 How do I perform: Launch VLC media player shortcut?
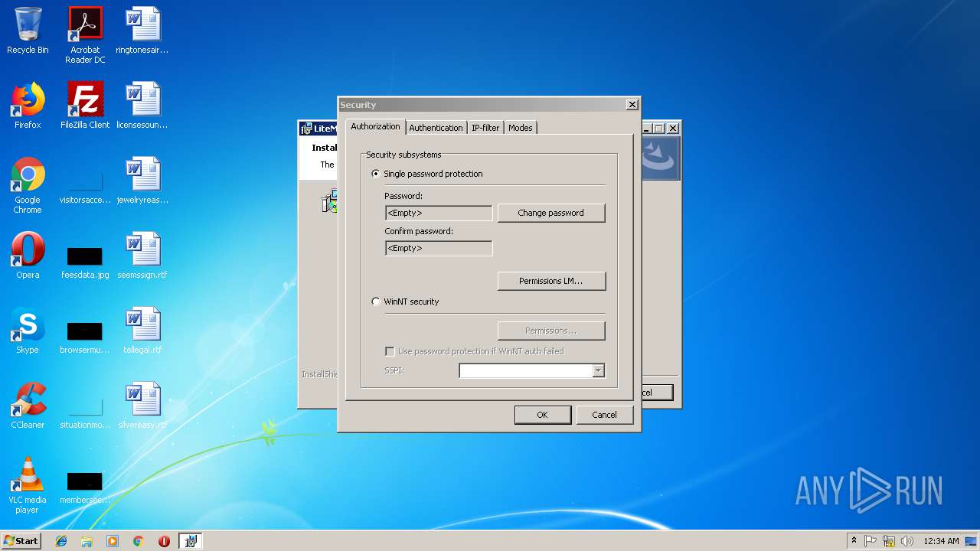point(28,485)
